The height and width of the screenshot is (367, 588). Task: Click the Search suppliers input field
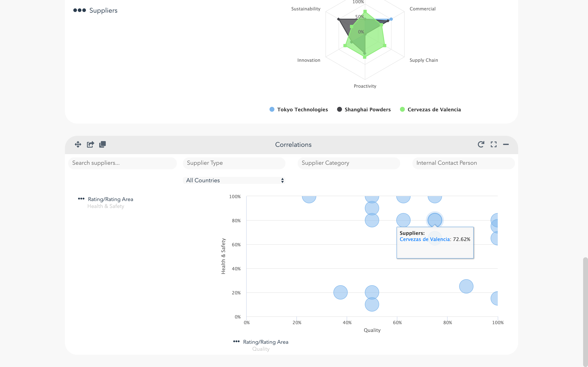pos(122,163)
